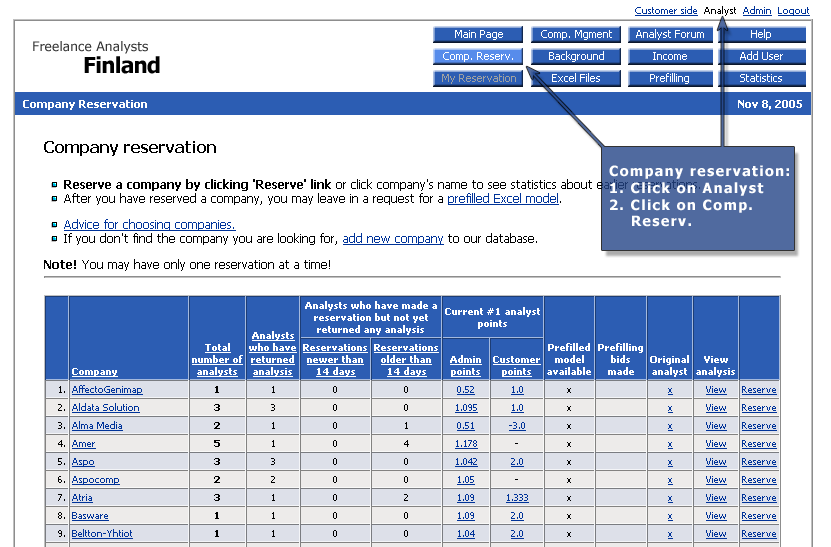Viewport: 831px width, 547px height.
Task: Open My Reservation page
Action: point(478,78)
